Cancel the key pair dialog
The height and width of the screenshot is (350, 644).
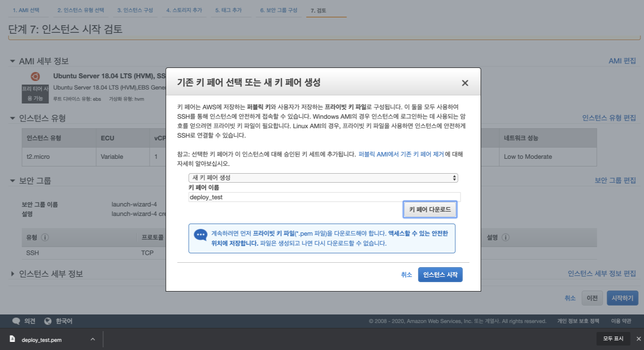(406, 274)
